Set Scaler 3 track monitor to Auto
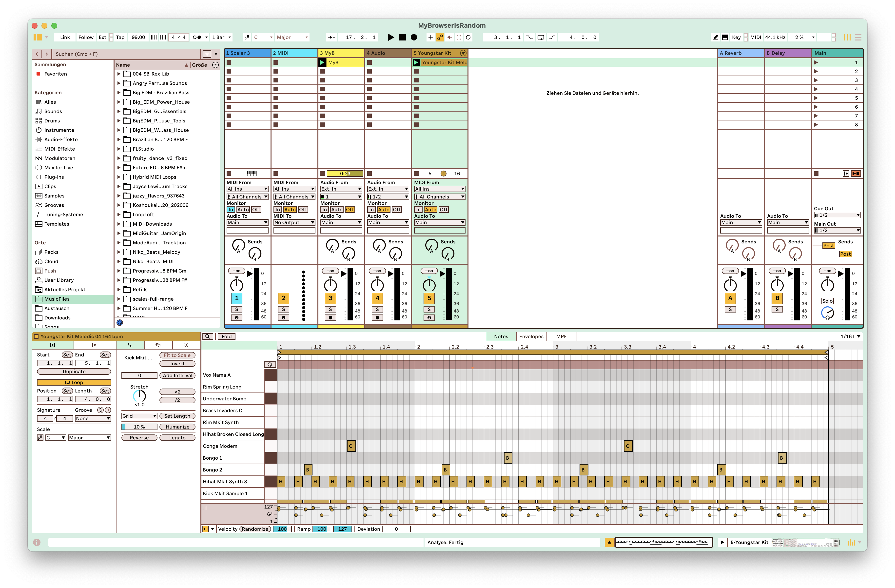 pyautogui.click(x=243, y=210)
